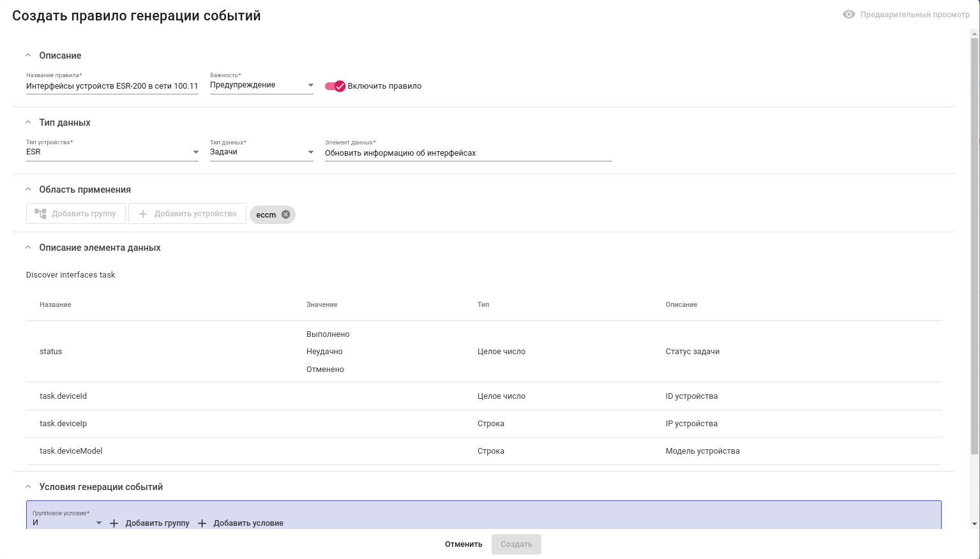Click the Элемент данных input field
Screen dimensions: 980x559
(x=468, y=153)
